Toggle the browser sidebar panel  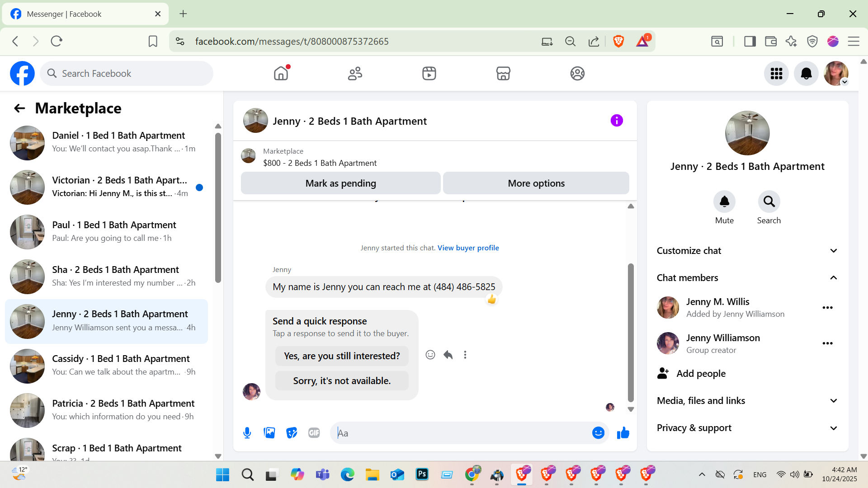click(x=750, y=42)
